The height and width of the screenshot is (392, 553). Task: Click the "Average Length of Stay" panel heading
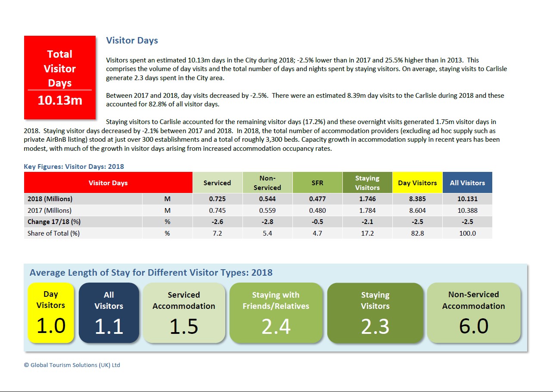(x=151, y=273)
